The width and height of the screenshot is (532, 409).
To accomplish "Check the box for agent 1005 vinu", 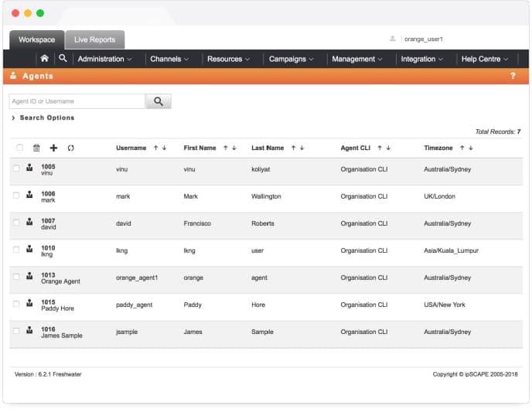I will click(16, 169).
